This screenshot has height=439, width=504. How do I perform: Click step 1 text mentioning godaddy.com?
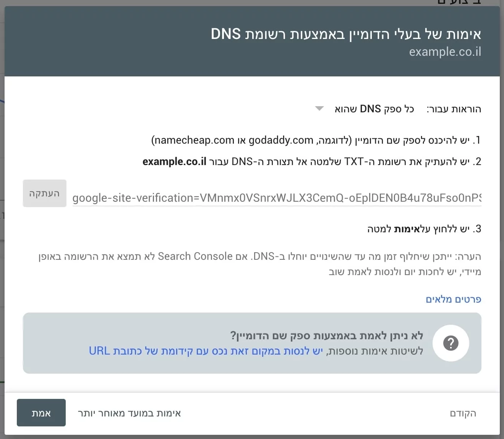tap(316, 140)
